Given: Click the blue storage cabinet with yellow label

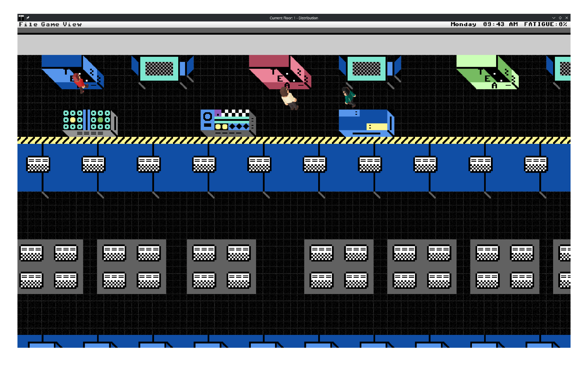Looking at the screenshot, I should 366,123.
